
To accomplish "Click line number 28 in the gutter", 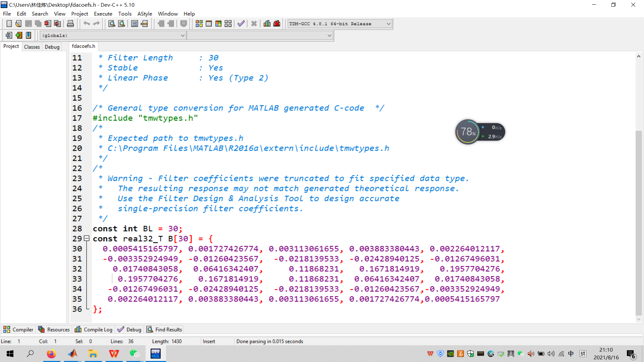I will pyautogui.click(x=77, y=229).
